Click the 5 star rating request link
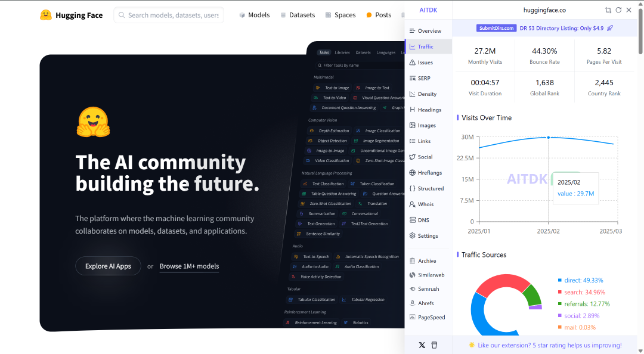The height and width of the screenshot is (354, 644). [x=550, y=346]
